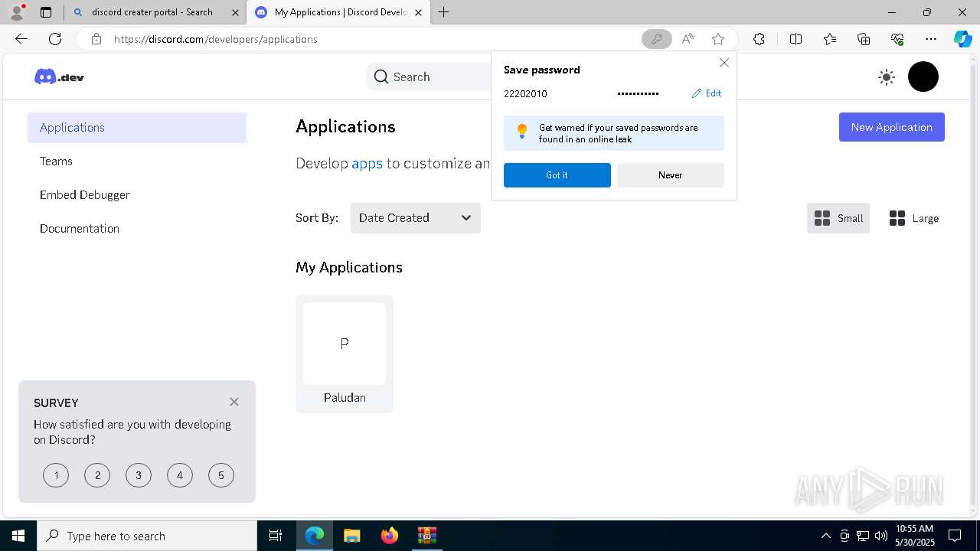
Task: Click Never in Save password popup
Action: click(670, 175)
